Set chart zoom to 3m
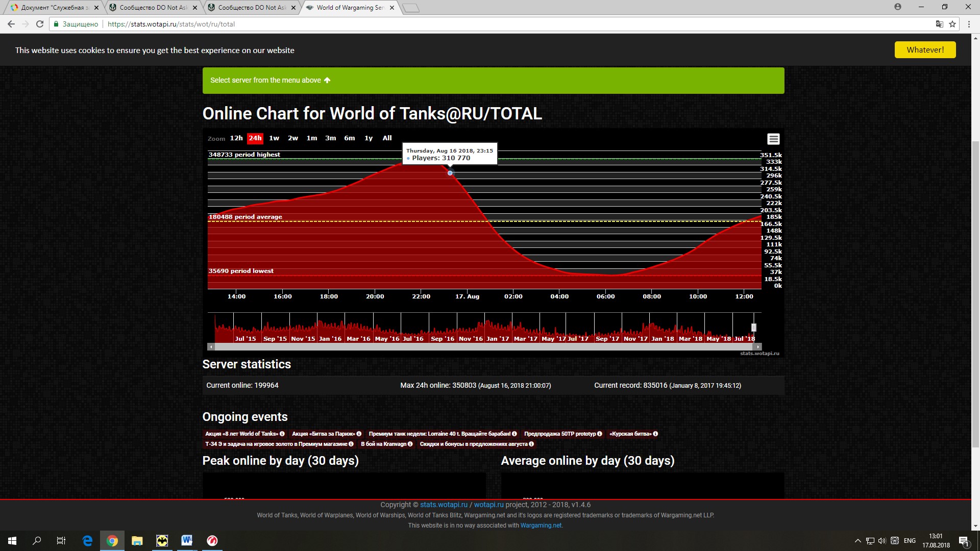The height and width of the screenshot is (551, 980). click(x=331, y=138)
